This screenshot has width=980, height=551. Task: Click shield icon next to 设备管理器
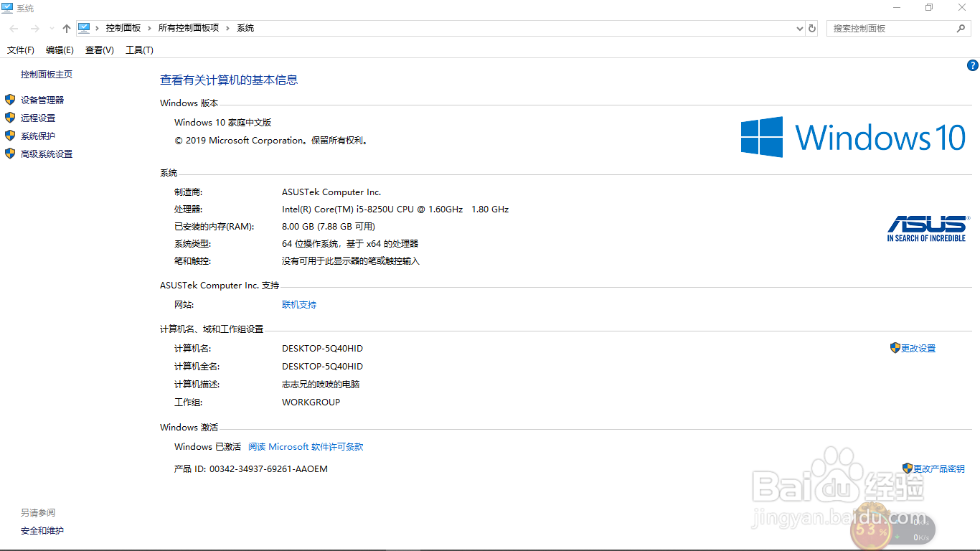[x=10, y=100]
